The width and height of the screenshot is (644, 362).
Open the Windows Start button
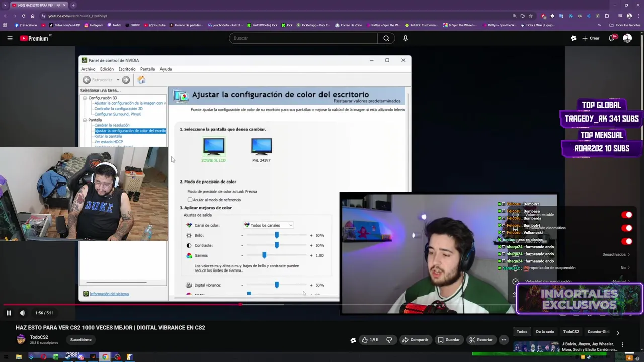coord(6,357)
